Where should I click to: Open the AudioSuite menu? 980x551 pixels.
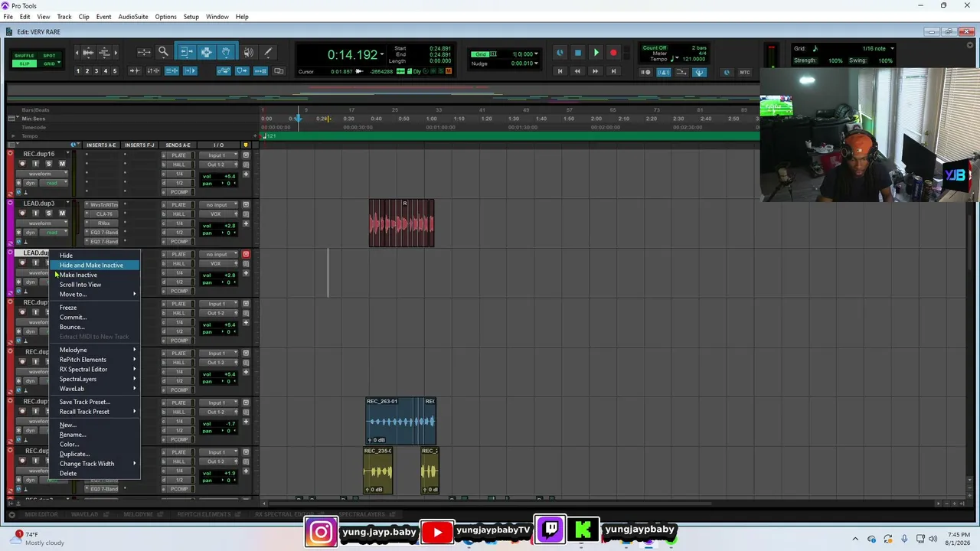tap(132, 17)
